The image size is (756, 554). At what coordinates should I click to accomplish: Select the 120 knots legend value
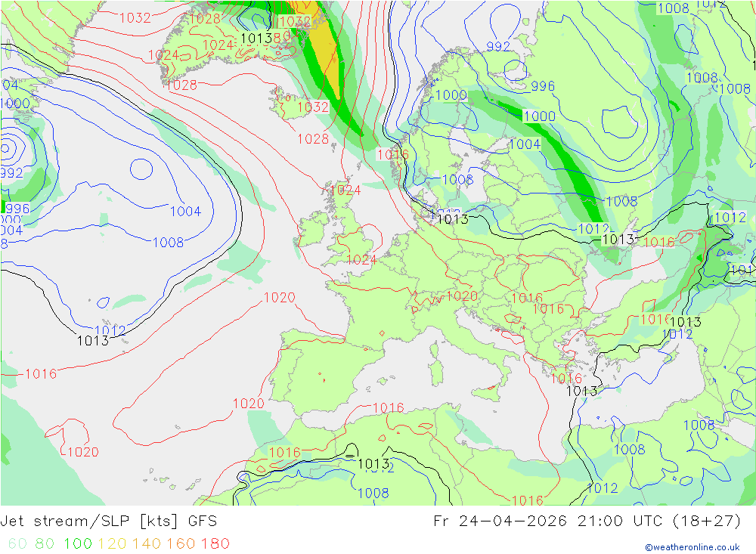pos(113,543)
